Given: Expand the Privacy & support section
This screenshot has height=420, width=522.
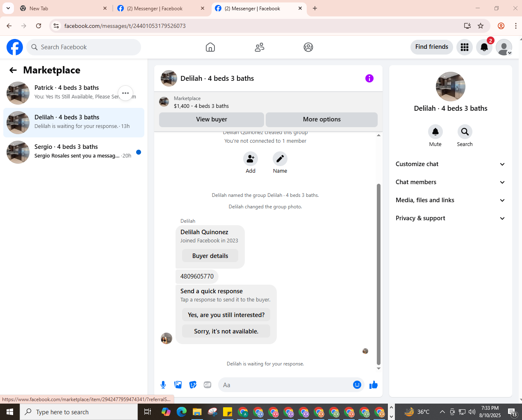Looking at the screenshot, I should (450, 218).
